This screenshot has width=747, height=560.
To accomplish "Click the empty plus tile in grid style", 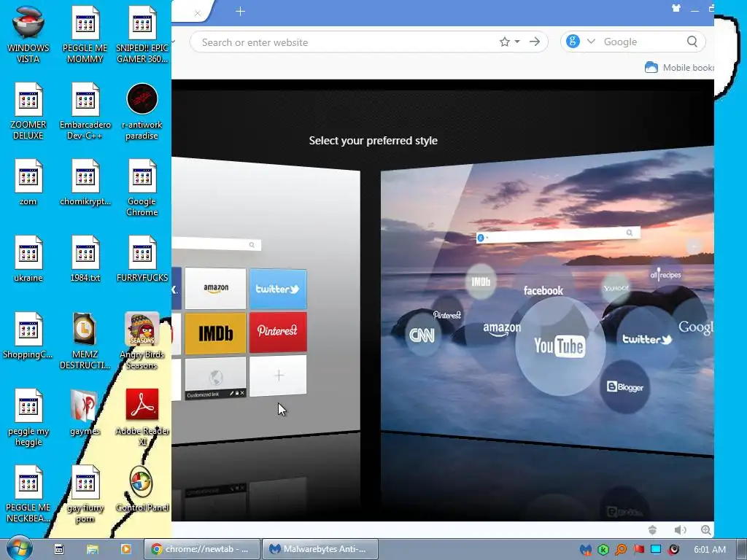I will coord(278,376).
